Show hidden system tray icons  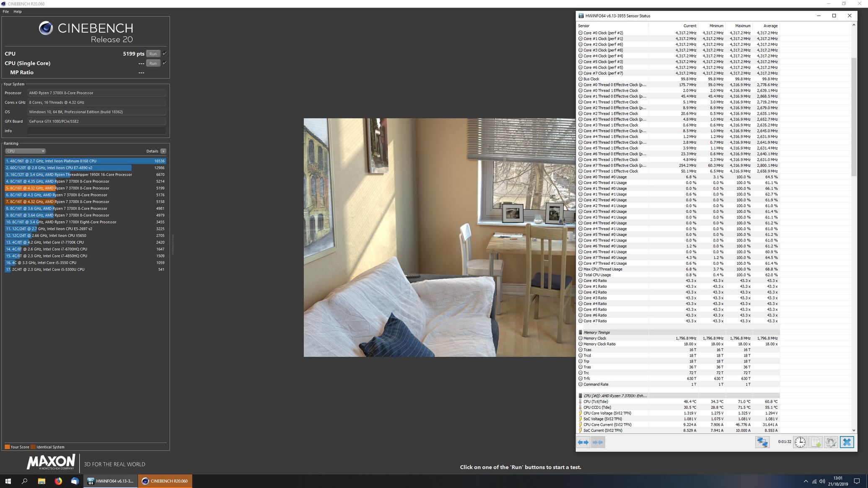(x=806, y=481)
